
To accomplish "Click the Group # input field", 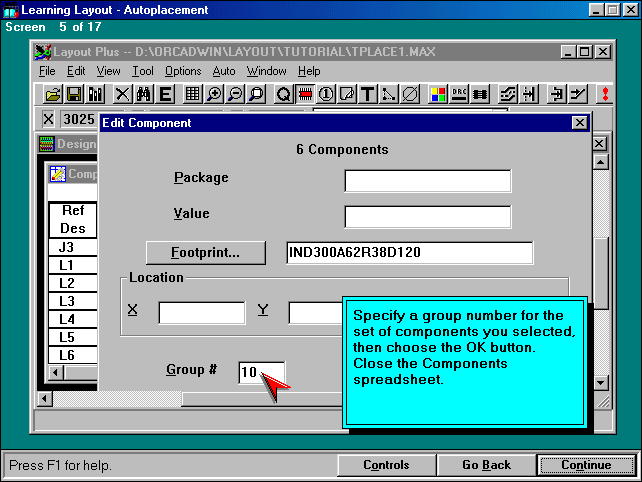I will click(261, 372).
